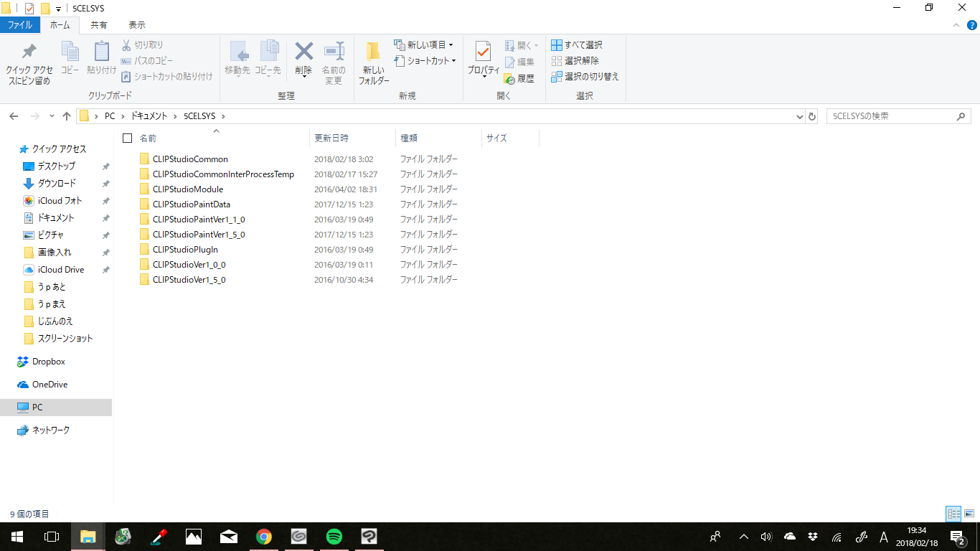Select the CLIPStudioPaintData folder

[x=191, y=204]
